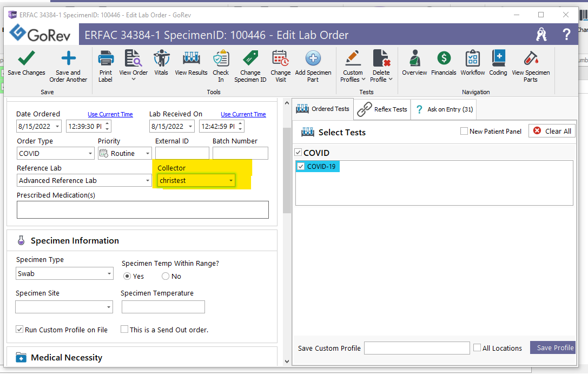Click the Check In icon
This screenshot has width=588, height=374.
pyautogui.click(x=221, y=65)
